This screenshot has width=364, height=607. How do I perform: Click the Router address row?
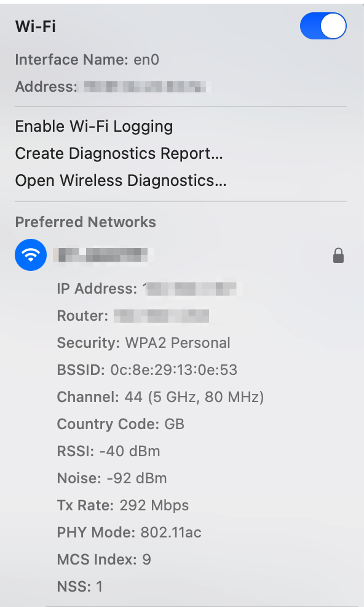(133, 316)
